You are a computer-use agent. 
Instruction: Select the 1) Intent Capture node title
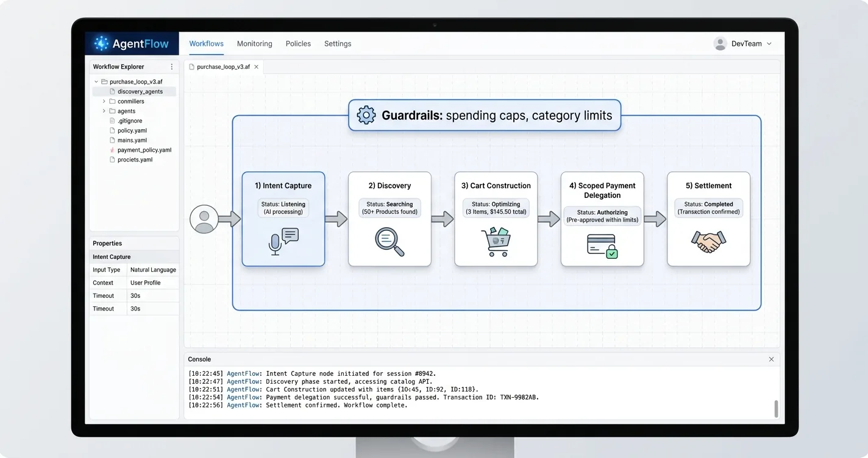pos(283,186)
